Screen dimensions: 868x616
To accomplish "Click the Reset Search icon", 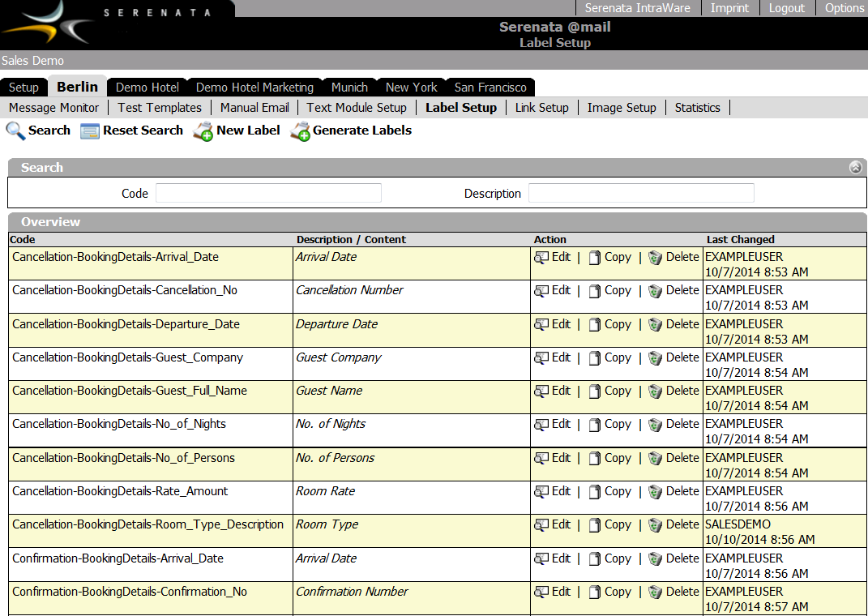I will (x=90, y=130).
